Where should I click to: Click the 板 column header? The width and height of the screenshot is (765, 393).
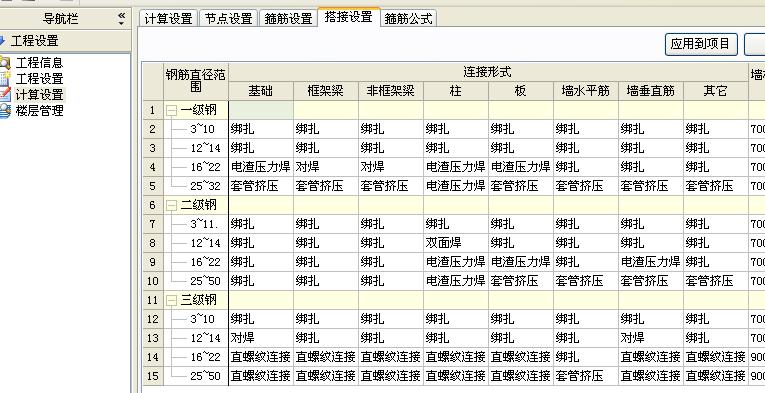[x=521, y=91]
